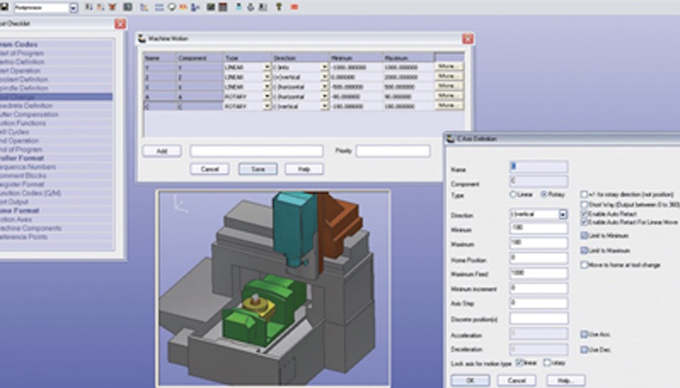Viewport: 680px width, 388px height.
Task: Uncheck Enable Auto Retract checkbox
Action: [x=584, y=214]
